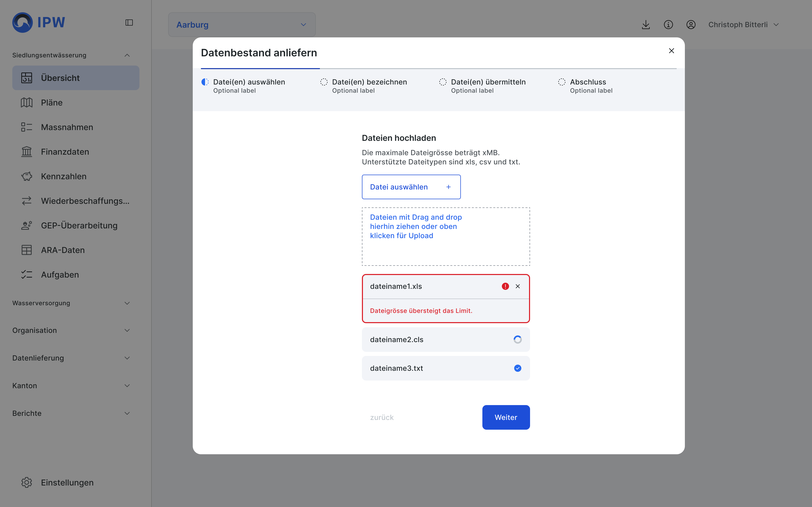Open Finanzdaten in the sidebar
Screen dimensions: 812x507
(65, 152)
